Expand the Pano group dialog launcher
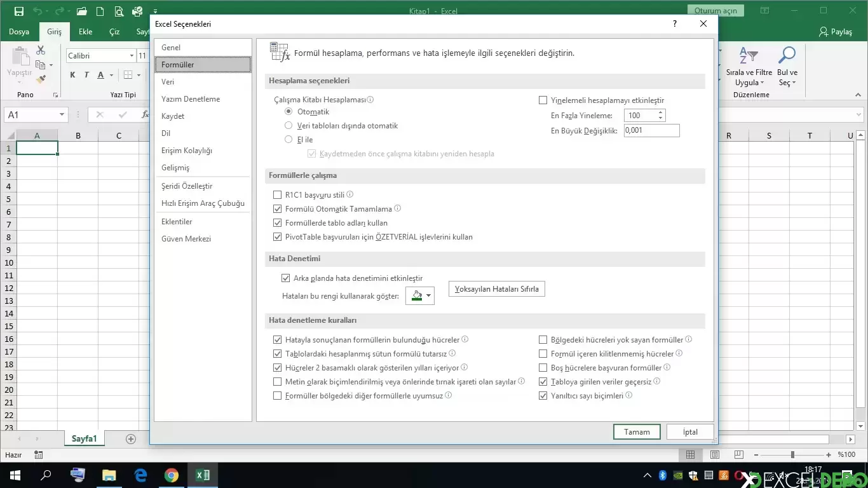868x488 pixels. [56, 95]
